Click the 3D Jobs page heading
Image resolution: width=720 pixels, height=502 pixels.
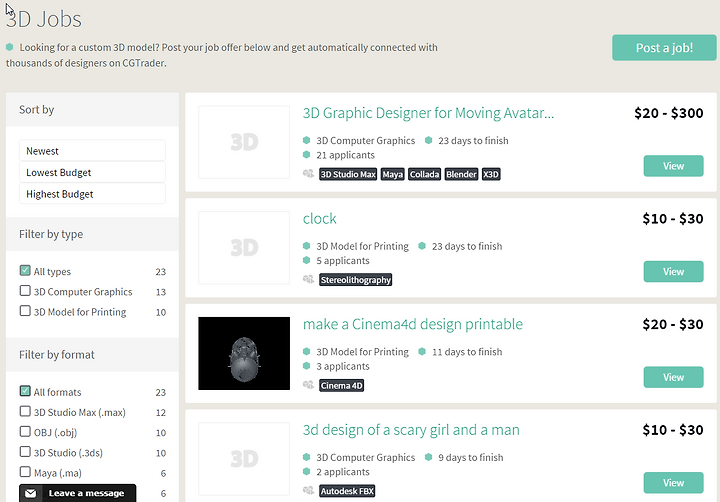(x=44, y=19)
